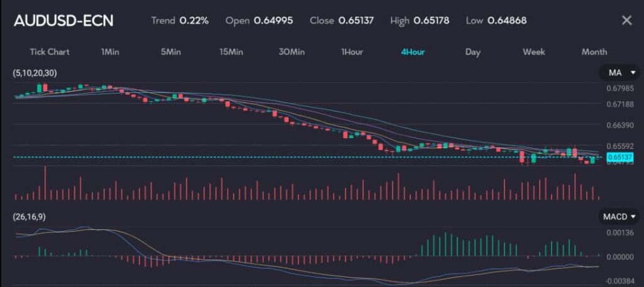The image size is (644, 287).
Task: Open the Month timeframe
Action: tap(594, 51)
